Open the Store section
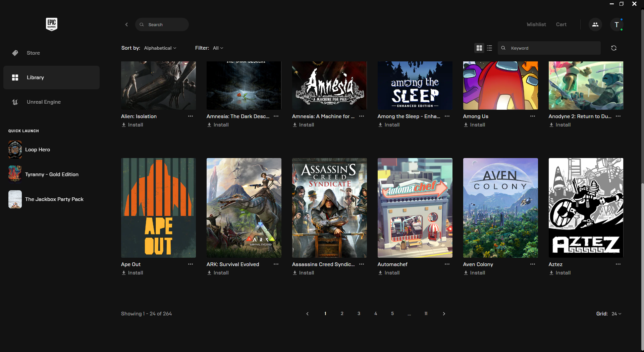The height and width of the screenshot is (352, 644). [51, 53]
